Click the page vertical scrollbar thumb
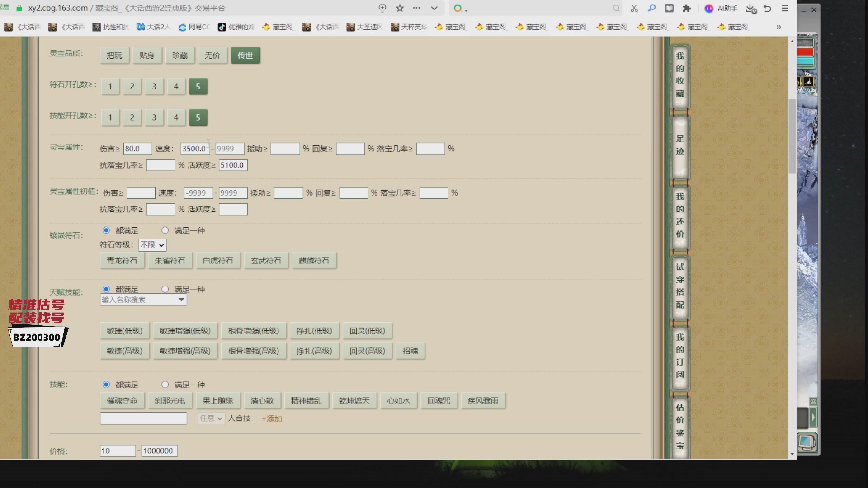Image resolution: width=868 pixels, height=488 pixels. click(x=792, y=136)
